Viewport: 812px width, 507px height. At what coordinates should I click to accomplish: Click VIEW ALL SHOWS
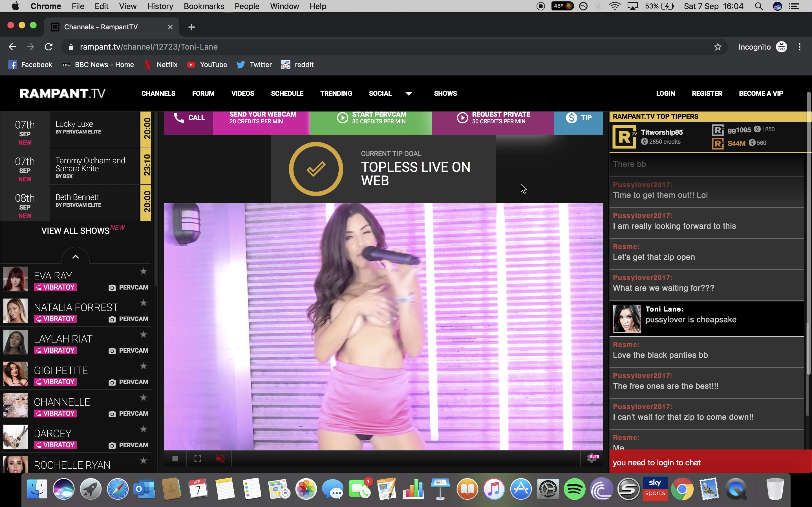[x=76, y=231]
